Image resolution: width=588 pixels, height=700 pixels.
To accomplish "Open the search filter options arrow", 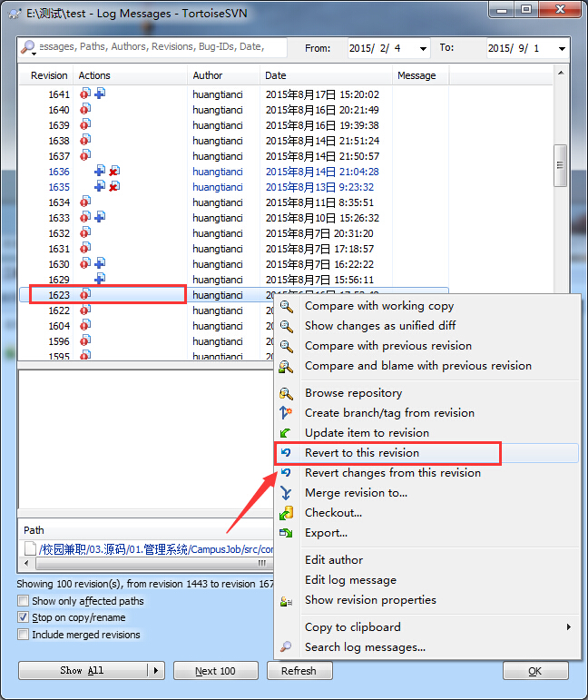I will coord(34,54).
